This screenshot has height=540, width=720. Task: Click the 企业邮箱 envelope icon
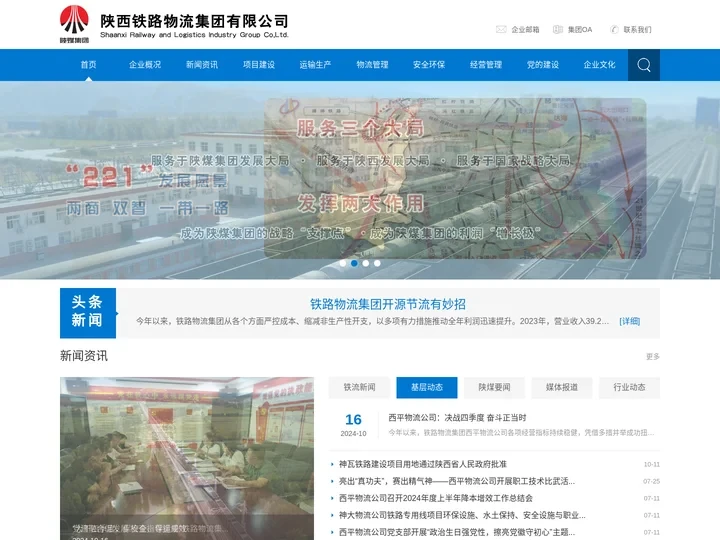[x=501, y=29]
